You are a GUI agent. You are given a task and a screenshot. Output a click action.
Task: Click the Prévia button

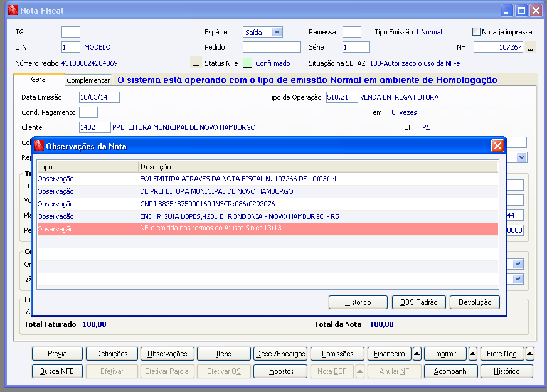pos(57,354)
